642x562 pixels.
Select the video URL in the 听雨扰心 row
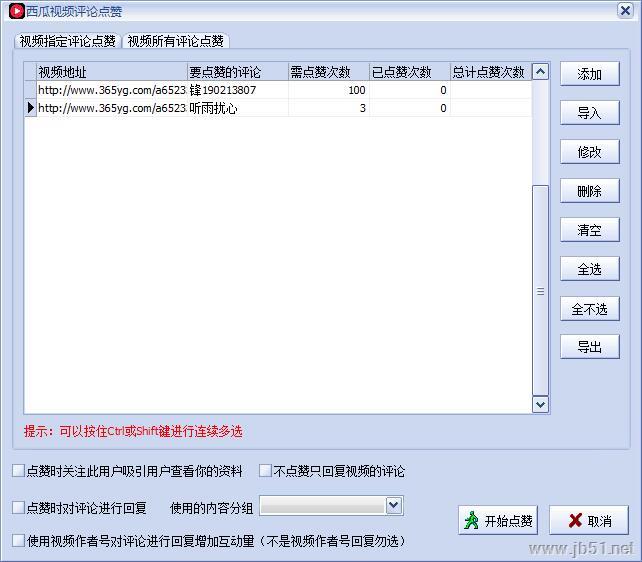[x=112, y=108]
